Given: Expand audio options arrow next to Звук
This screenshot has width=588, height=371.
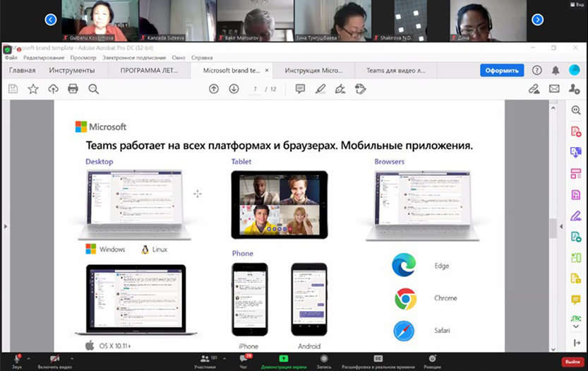Looking at the screenshot, I should (x=28, y=357).
